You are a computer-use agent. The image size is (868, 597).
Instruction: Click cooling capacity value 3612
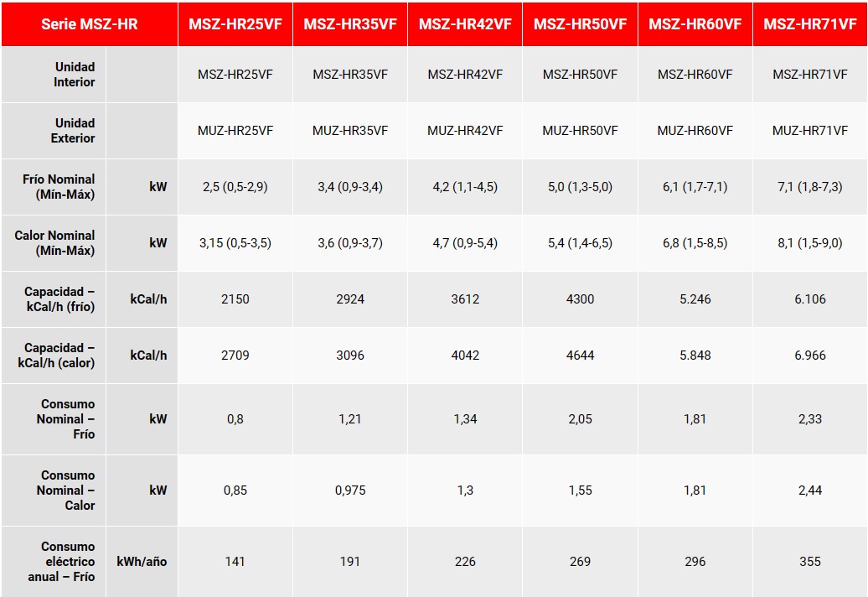pyautogui.click(x=465, y=299)
